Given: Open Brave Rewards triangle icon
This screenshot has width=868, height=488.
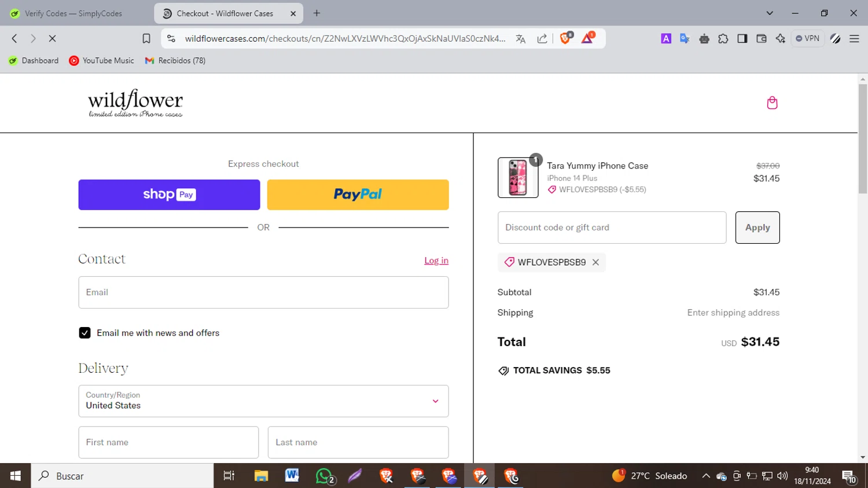Looking at the screenshot, I should pyautogui.click(x=587, y=38).
